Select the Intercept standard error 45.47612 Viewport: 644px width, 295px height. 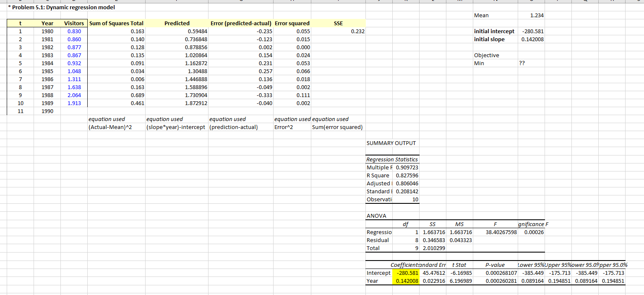(434, 273)
